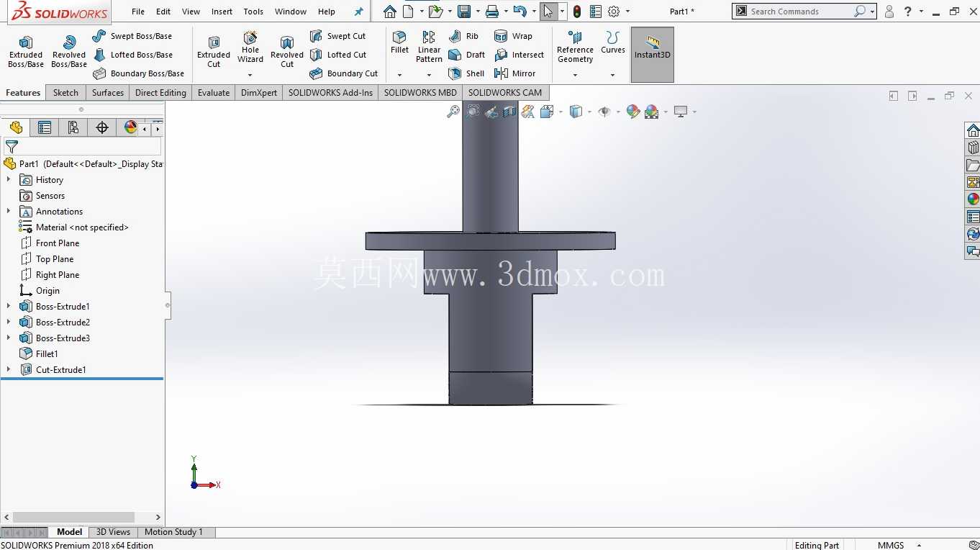Choose the Lofted Cut feature
980x550 pixels.
point(338,55)
